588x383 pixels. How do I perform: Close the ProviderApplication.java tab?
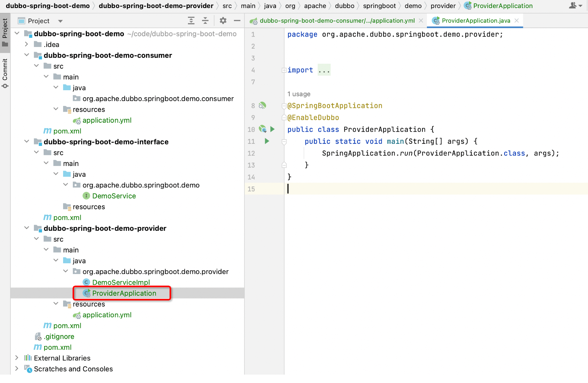coord(517,21)
